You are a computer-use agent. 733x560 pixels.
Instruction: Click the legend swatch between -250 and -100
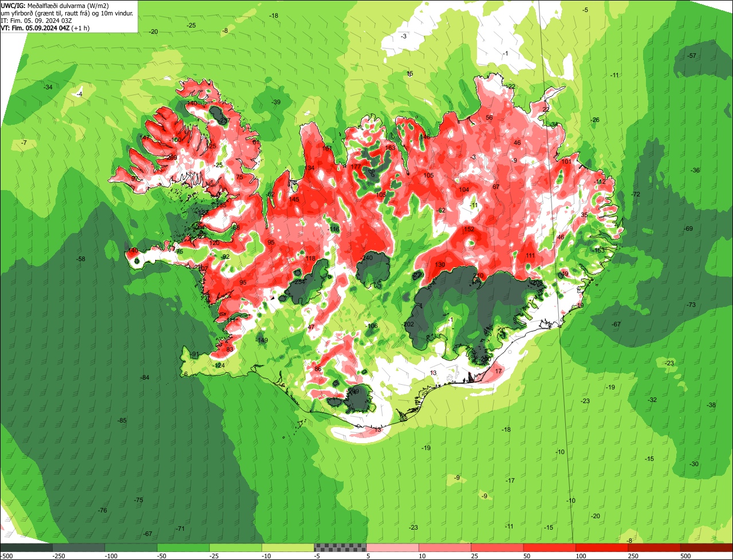click(78, 547)
